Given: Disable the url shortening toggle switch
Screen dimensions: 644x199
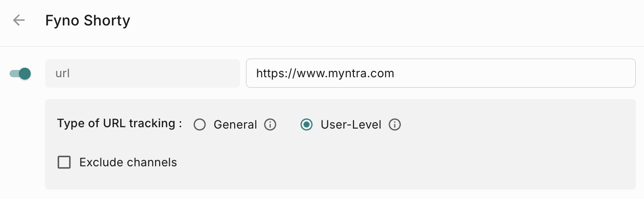Looking at the screenshot, I should [20, 73].
